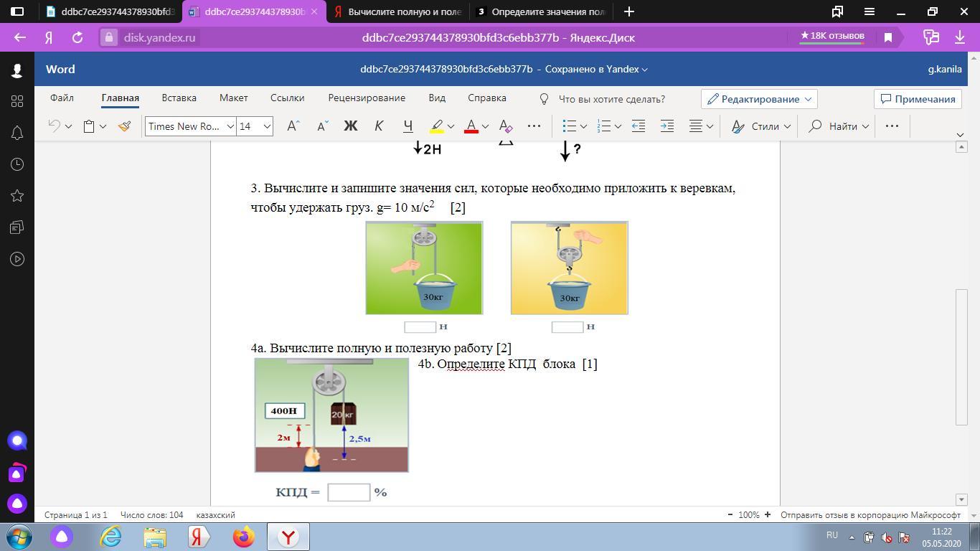The height and width of the screenshot is (551, 980).
Task: Click the g.kanila account name
Action: pos(945,70)
